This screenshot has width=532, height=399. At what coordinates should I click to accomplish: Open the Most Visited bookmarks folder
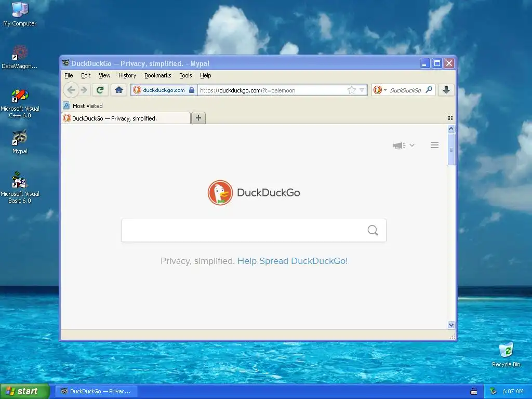click(x=83, y=106)
